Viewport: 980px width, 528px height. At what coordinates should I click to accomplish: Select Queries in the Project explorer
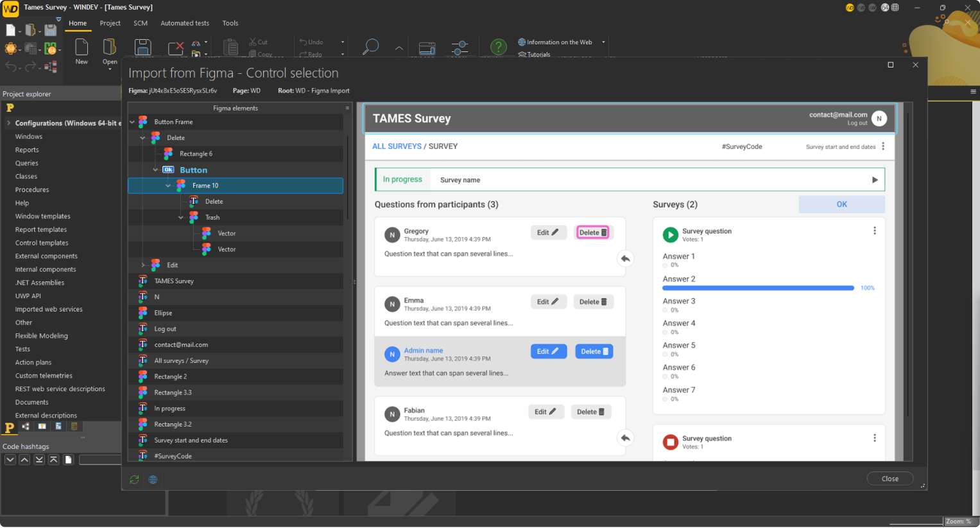click(x=27, y=163)
